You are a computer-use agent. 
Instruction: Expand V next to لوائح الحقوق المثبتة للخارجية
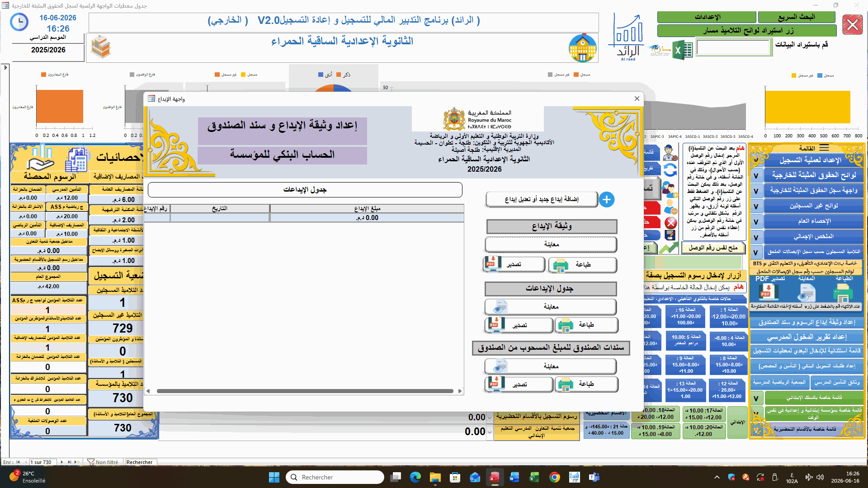tap(756, 176)
